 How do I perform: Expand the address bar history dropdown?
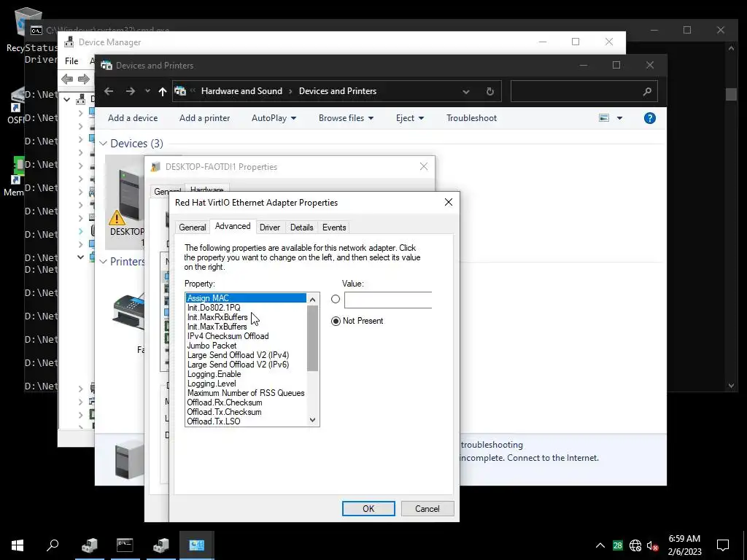tap(466, 91)
